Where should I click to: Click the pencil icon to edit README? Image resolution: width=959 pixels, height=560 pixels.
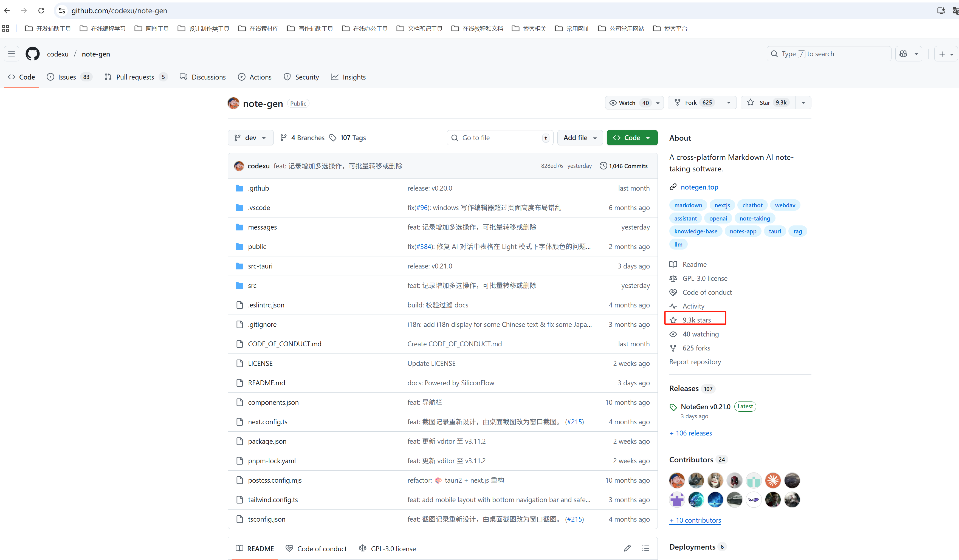coord(627,548)
